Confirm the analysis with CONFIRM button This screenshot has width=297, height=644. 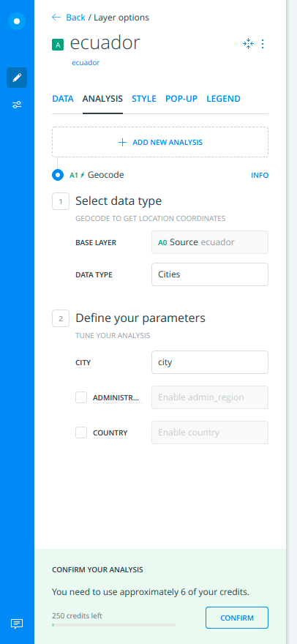click(237, 618)
